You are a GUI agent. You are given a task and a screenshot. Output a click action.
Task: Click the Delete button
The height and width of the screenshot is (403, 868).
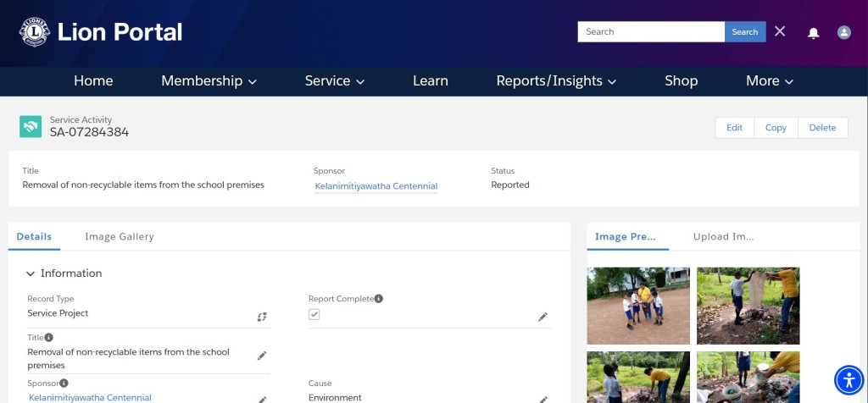tap(822, 128)
